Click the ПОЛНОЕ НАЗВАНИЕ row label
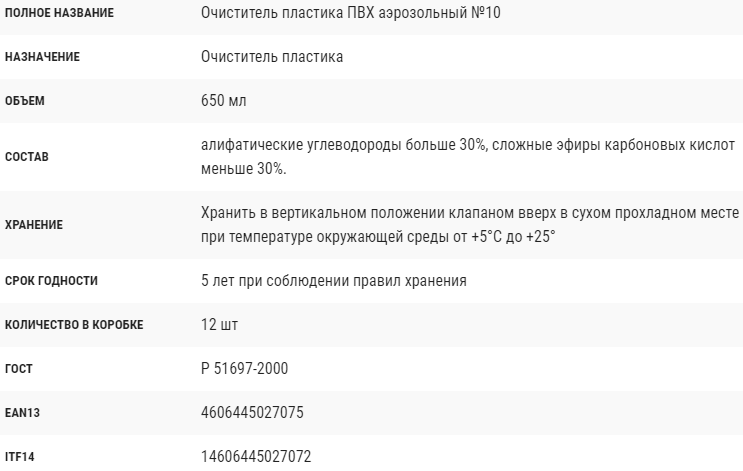The height and width of the screenshot is (471, 743). (x=59, y=13)
